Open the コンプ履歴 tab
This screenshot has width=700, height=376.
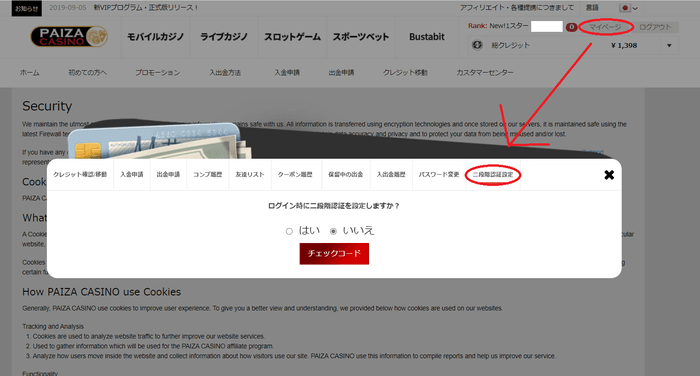point(208,175)
